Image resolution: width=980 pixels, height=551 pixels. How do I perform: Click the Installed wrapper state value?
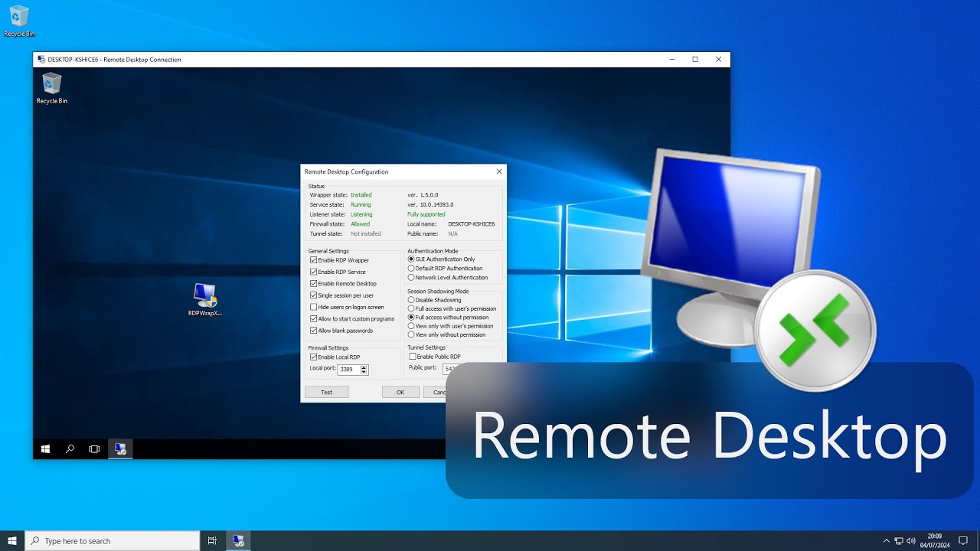(x=361, y=195)
